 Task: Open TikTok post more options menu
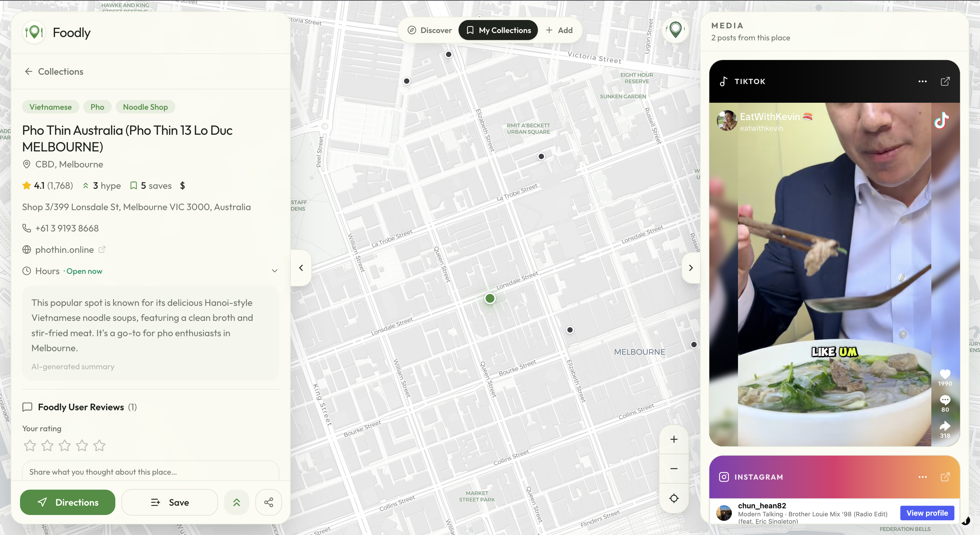(x=923, y=81)
